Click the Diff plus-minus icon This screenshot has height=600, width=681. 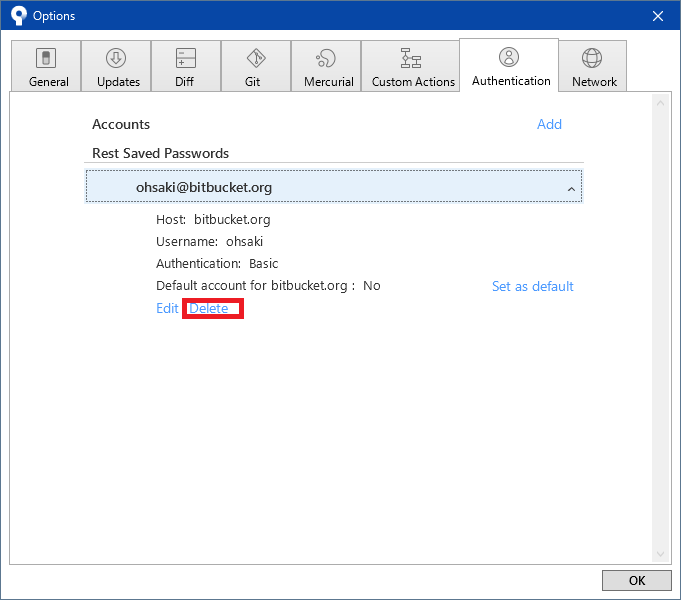point(186,58)
